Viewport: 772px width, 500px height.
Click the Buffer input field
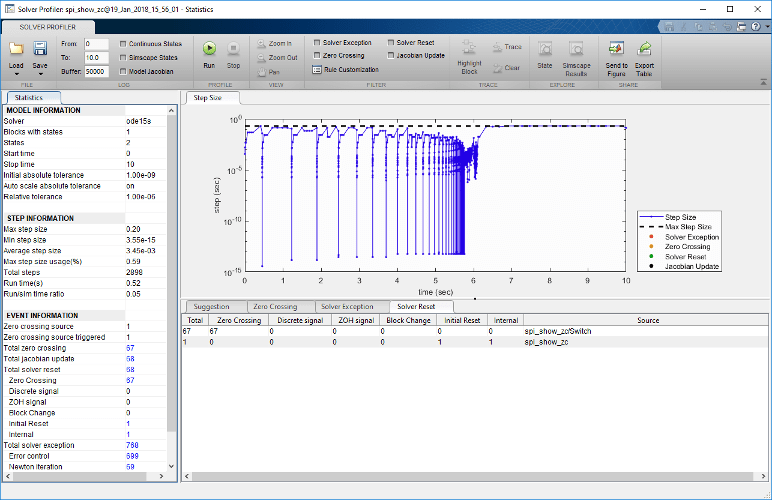(x=97, y=72)
